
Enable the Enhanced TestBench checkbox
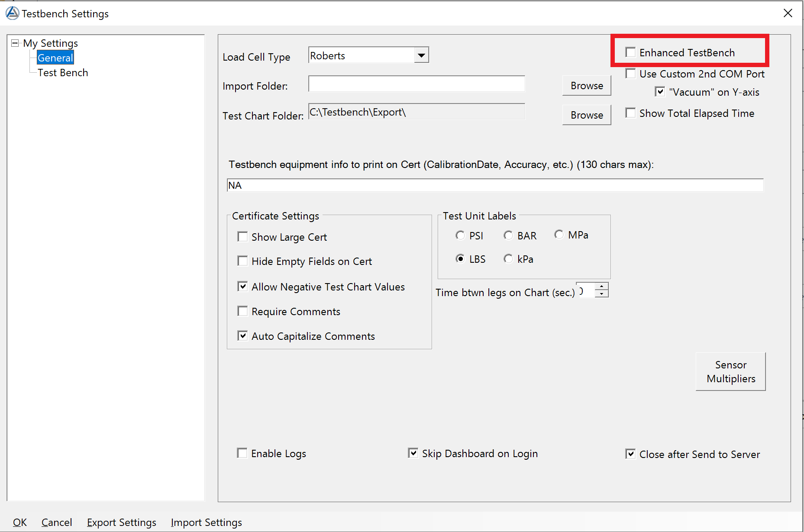(631, 52)
